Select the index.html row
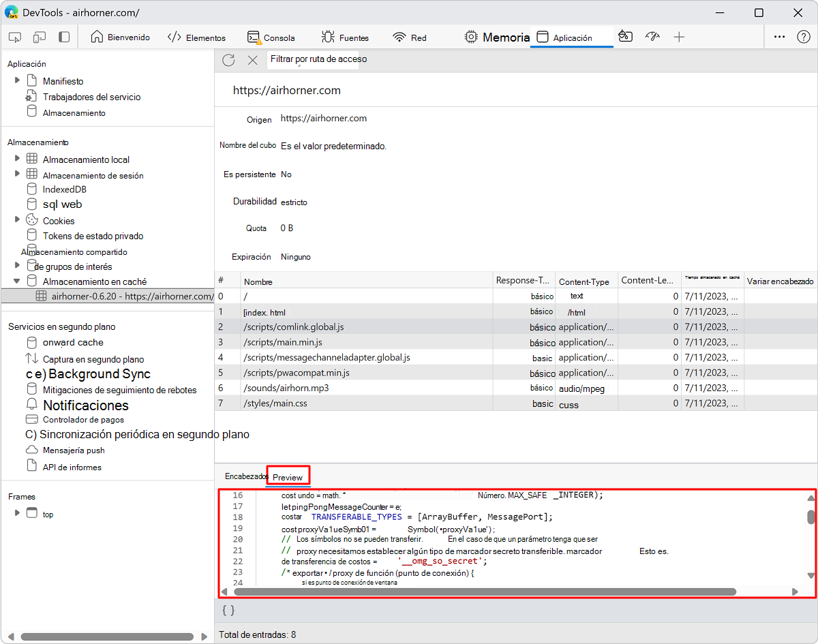 [x=516, y=311]
